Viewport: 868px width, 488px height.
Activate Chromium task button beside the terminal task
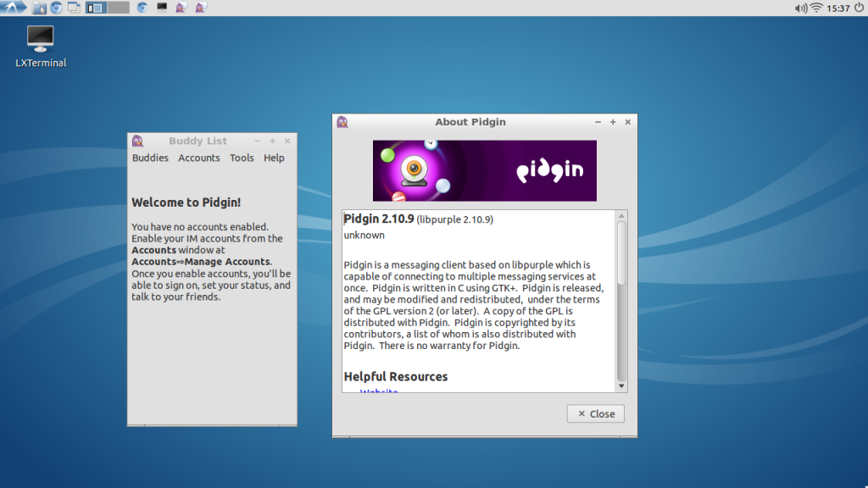coord(142,8)
